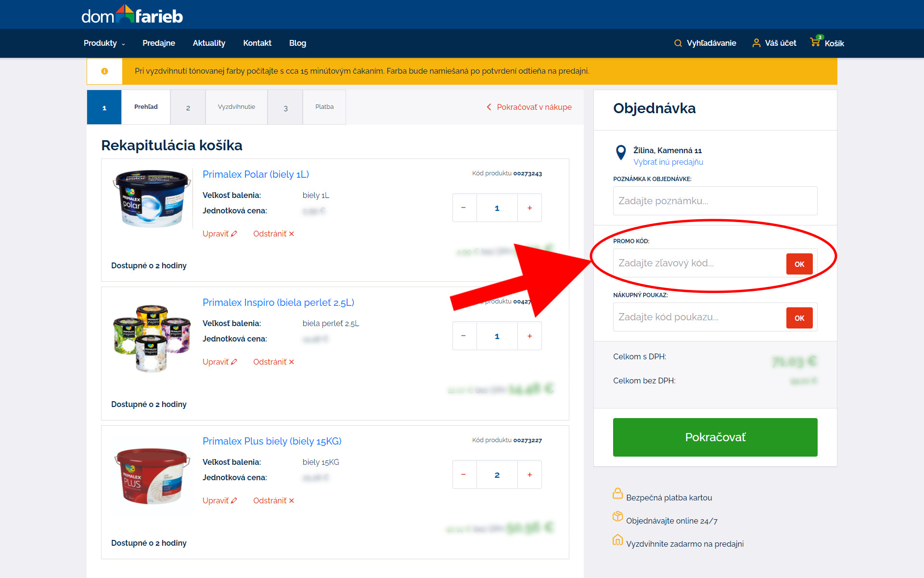Click the lock icon for Bezpečná platba kartou
This screenshot has width=924, height=578.
coord(617,493)
